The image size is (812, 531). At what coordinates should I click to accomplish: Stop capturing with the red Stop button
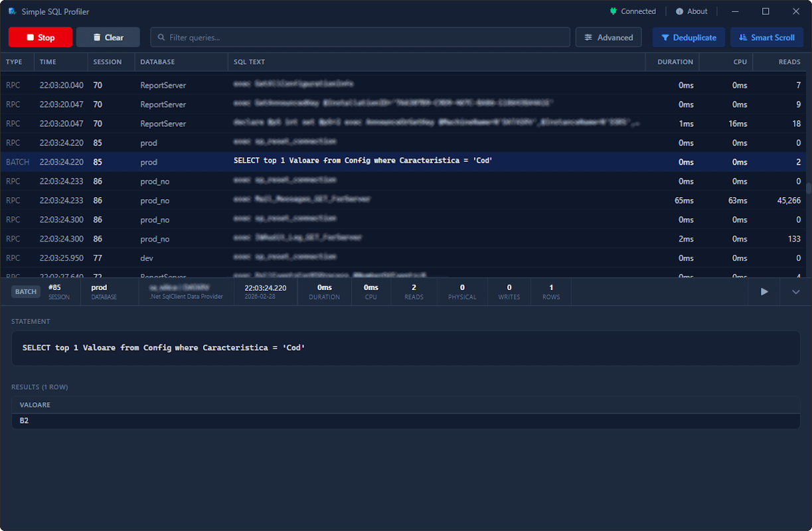tap(41, 37)
